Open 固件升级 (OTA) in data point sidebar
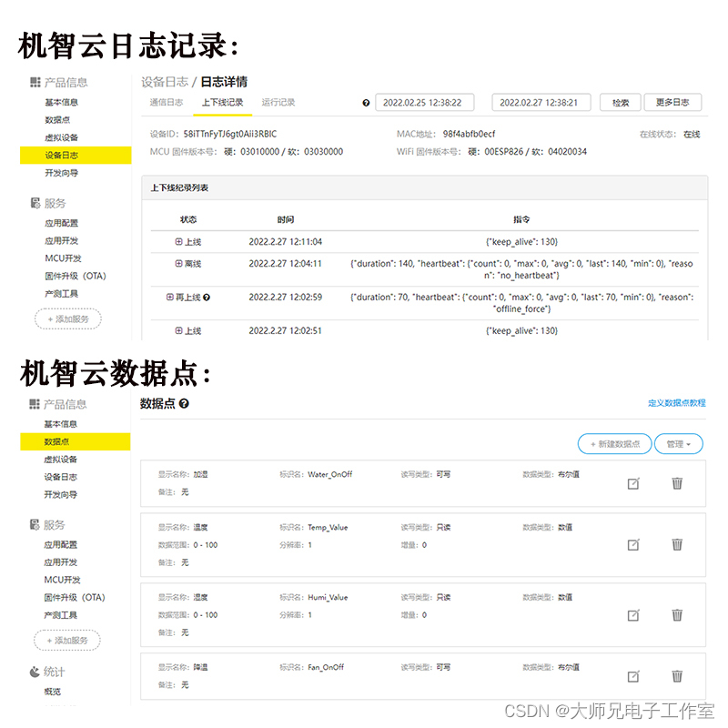Image resolution: width=728 pixels, height=728 pixels. [75, 598]
